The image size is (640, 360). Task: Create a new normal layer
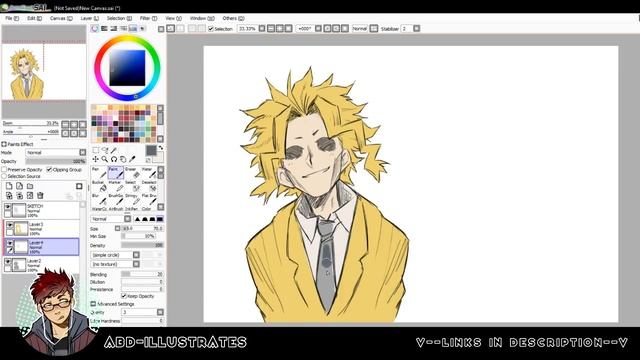9,186
